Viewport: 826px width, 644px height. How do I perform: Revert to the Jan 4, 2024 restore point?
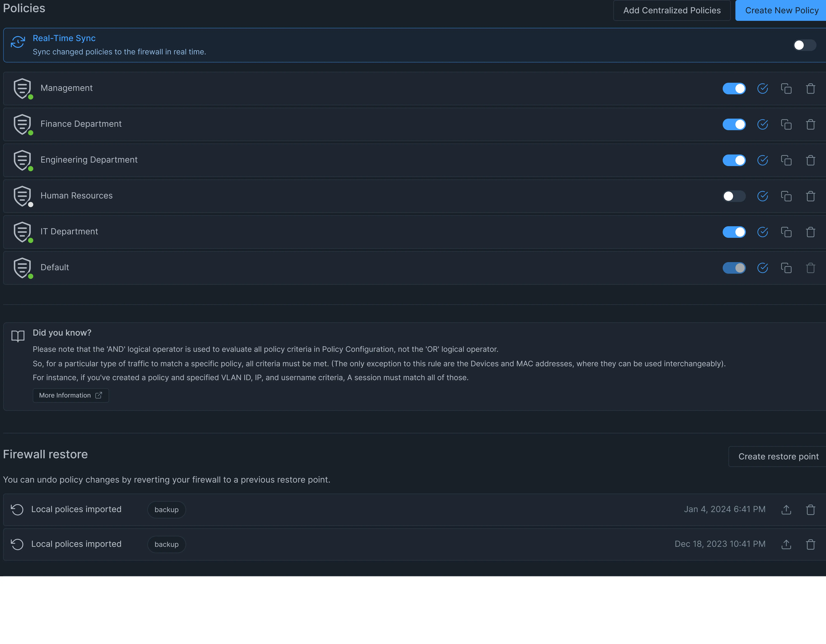coord(17,510)
